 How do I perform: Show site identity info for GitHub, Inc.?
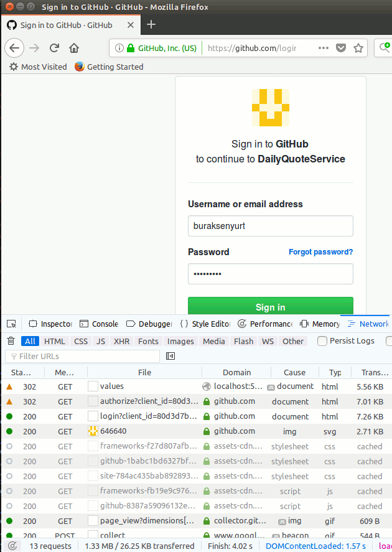[x=161, y=48]
